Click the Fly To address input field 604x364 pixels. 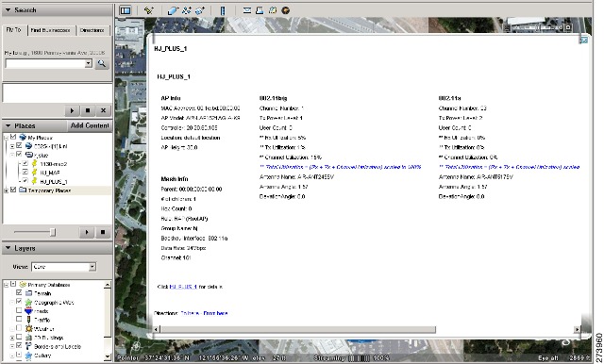45,63
